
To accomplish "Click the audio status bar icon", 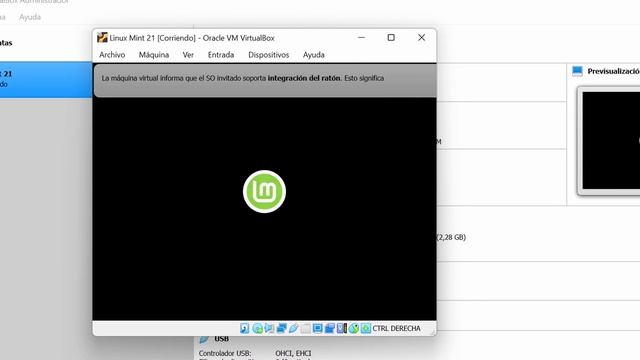I will pyautogui.click(x=269, y=328).
